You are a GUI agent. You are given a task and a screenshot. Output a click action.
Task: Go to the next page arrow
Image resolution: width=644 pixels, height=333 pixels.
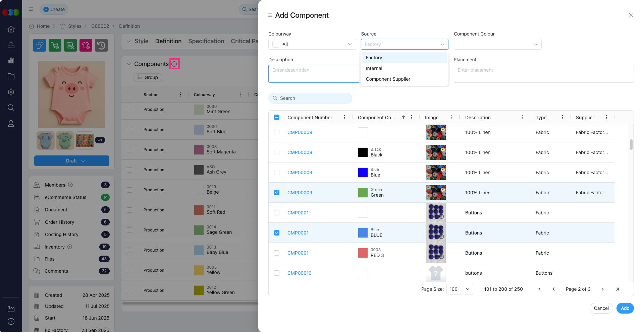pyautogui.click(x=602, y=289)
